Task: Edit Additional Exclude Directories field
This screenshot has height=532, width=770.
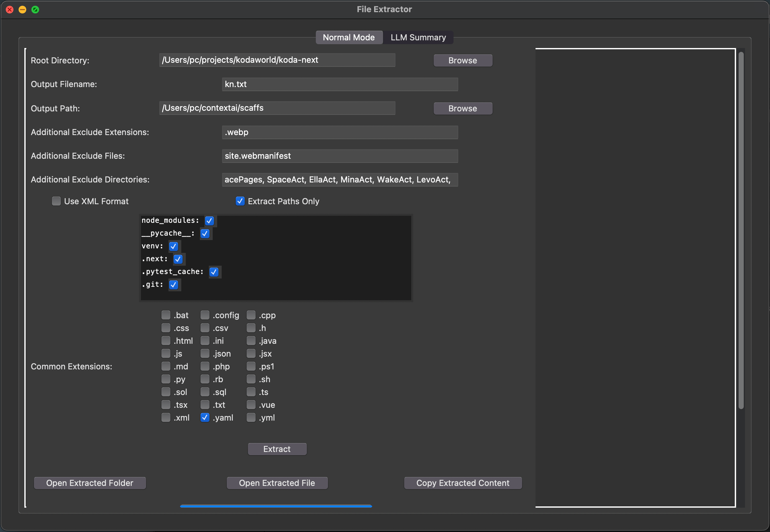Action: 340,180
